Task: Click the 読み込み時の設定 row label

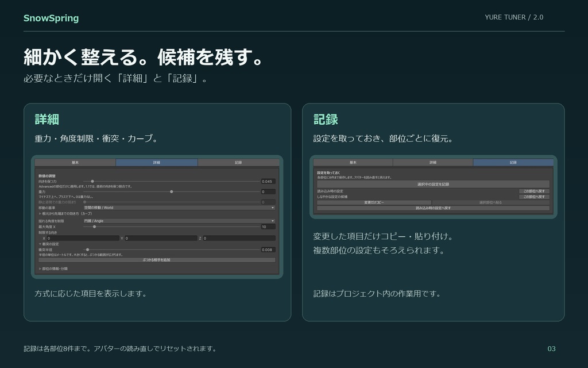Action: click(x=330, y=191)
